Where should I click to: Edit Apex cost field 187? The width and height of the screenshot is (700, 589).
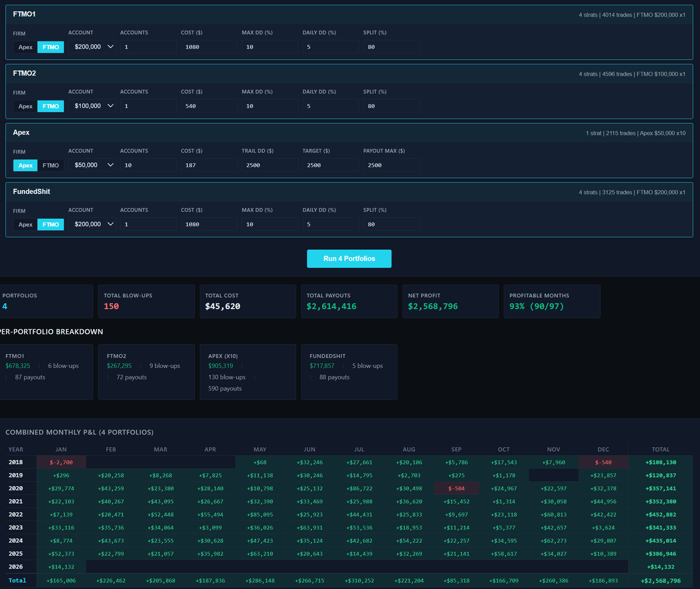tap(209, 165)
